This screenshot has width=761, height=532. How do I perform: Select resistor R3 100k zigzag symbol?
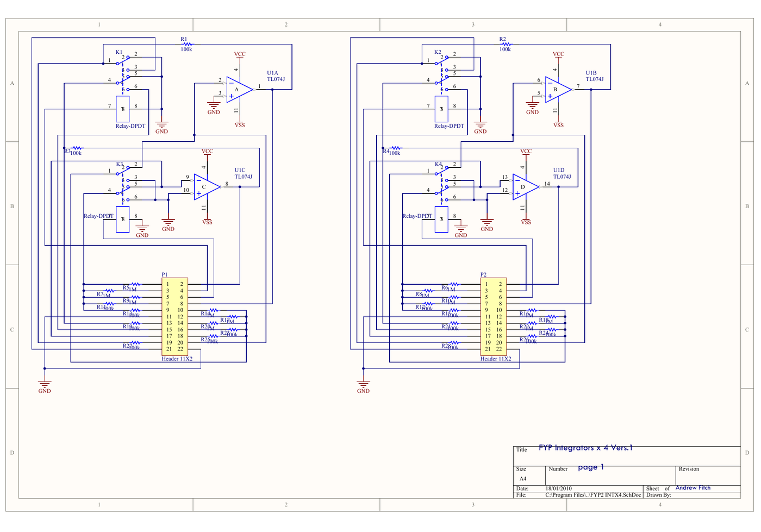click(77, 148)
